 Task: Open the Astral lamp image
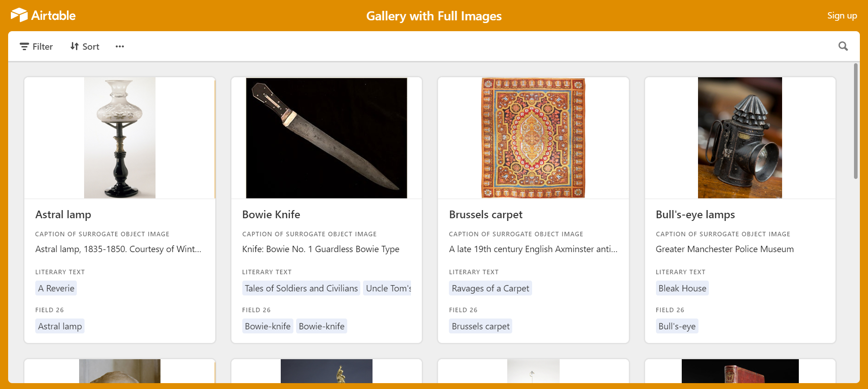[x=120, y=138]
